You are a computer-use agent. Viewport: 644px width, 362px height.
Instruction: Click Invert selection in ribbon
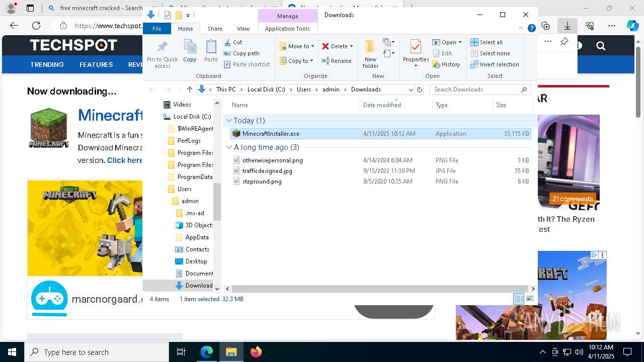click(495, 64)
